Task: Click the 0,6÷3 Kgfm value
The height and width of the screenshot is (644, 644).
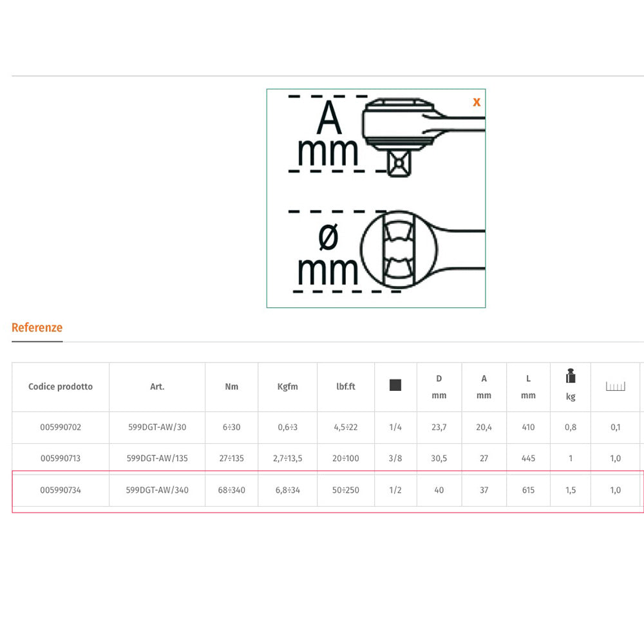Action: pos(287,427)
